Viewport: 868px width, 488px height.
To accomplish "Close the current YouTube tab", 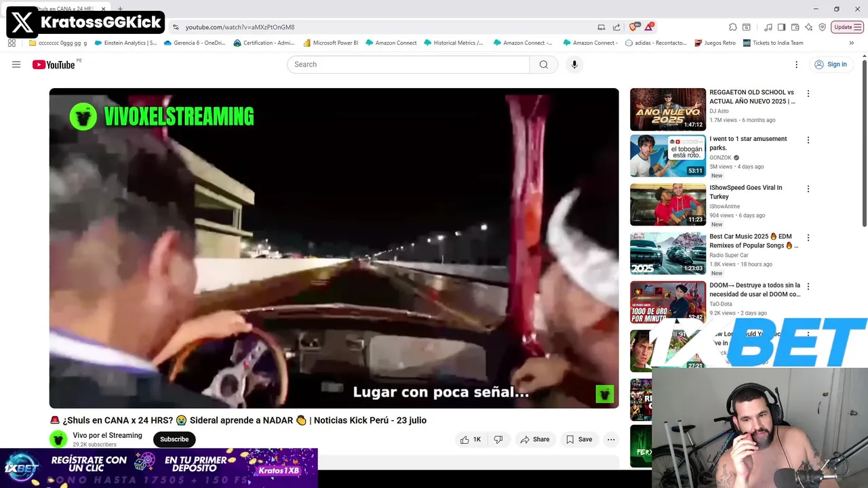I will pos(103,9).
